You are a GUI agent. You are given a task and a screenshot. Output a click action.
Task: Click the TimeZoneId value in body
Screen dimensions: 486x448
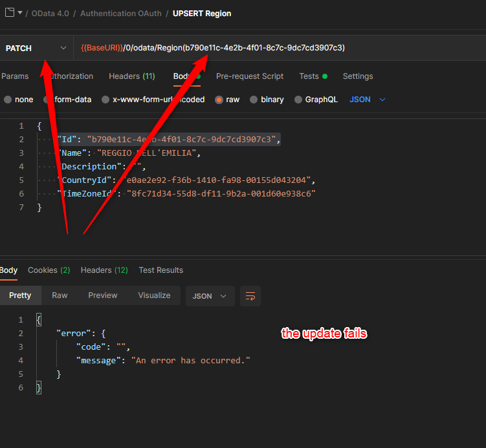click(221, 194)
